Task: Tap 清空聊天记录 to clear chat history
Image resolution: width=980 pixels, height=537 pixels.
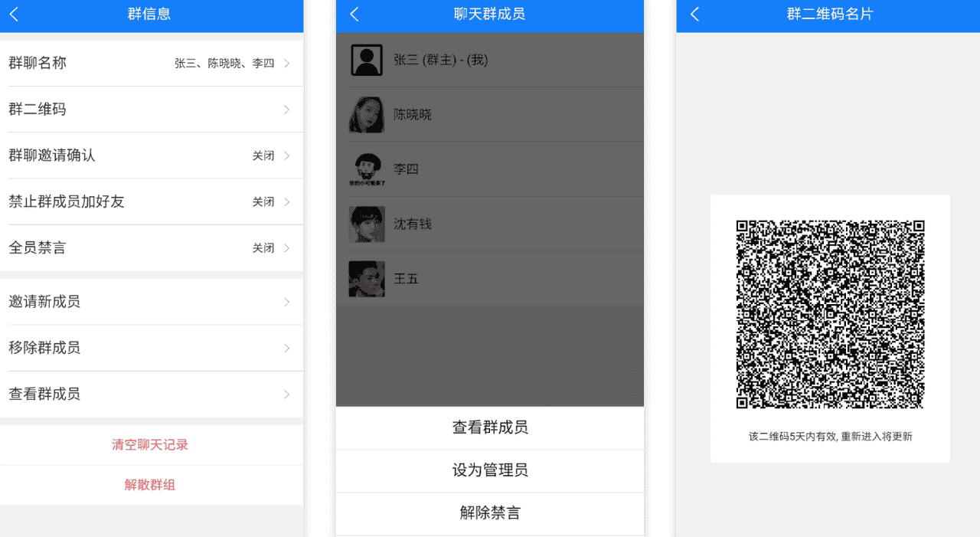Action: coord(149,444)
